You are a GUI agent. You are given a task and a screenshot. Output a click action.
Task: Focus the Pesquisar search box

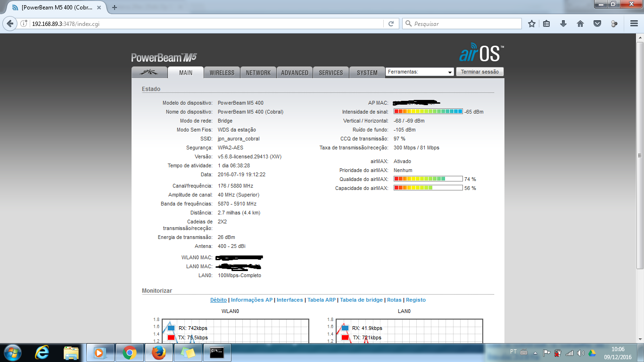point(462,24)
